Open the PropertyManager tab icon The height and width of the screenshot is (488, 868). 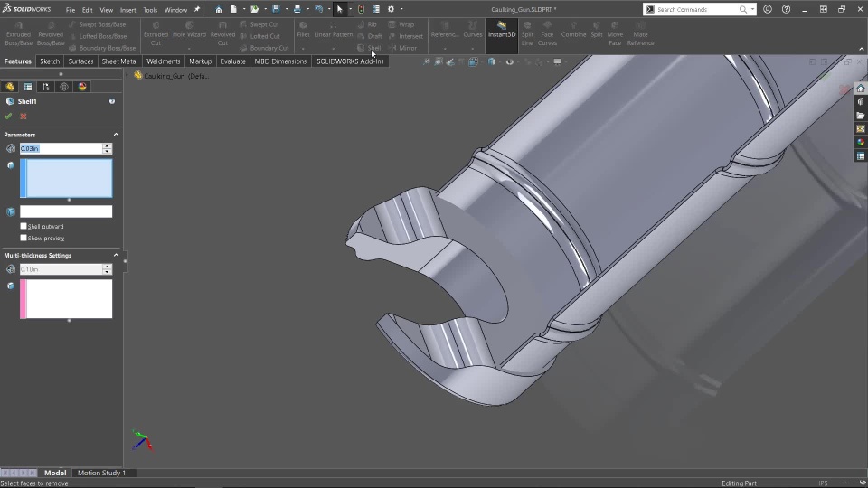[x=28, y=87]
